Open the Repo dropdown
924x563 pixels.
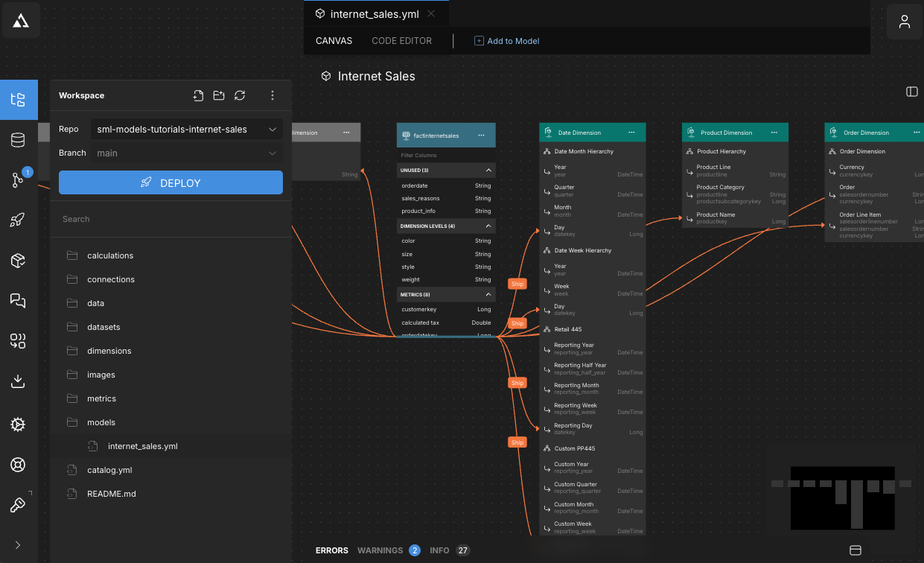click(x=186, y=130)
